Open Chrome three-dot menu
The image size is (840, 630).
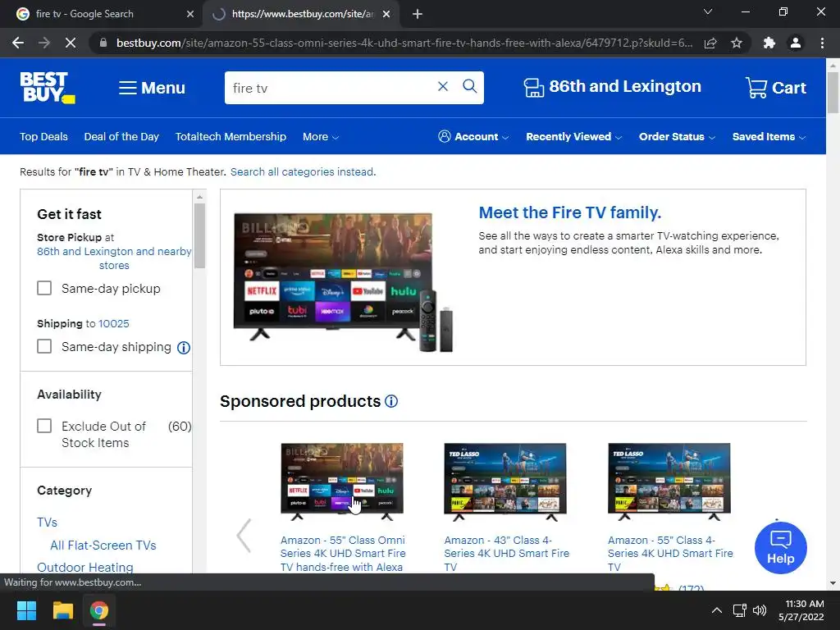coord(822,43)
